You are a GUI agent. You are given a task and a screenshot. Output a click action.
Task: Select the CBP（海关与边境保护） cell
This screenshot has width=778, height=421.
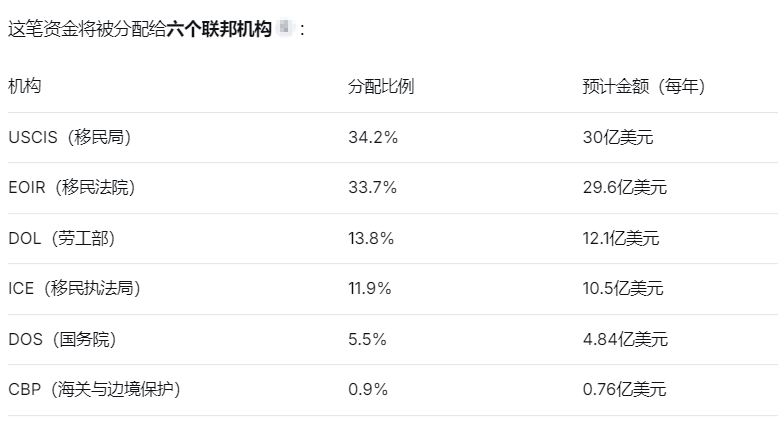click(x=94, y=389)
